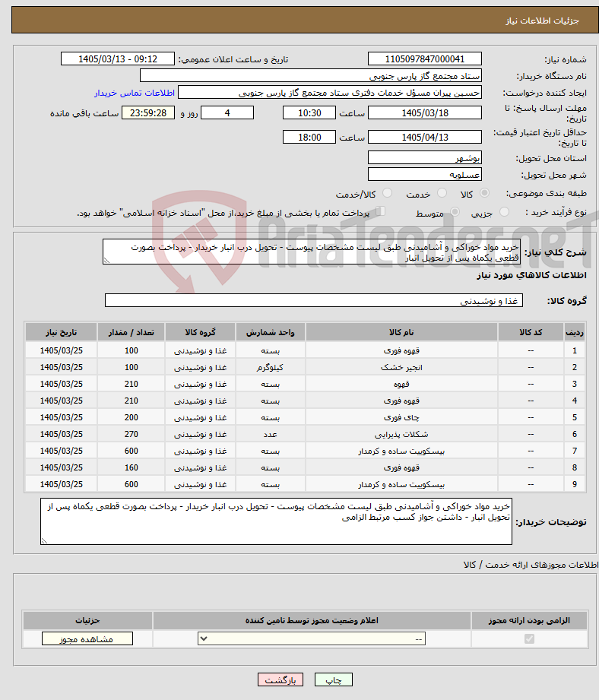599x700 pixels.
Task: Click the buyer organization name field
Action: 311,76
